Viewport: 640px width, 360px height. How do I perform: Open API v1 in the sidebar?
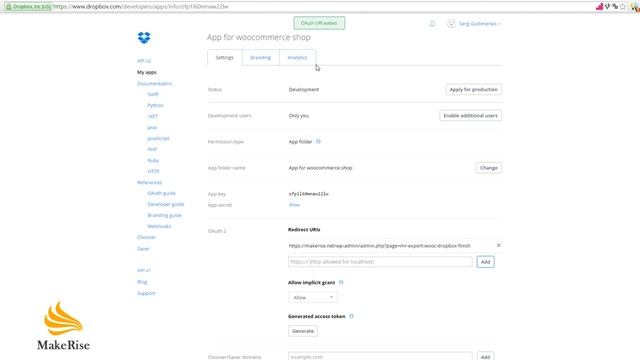coord(144,270)
